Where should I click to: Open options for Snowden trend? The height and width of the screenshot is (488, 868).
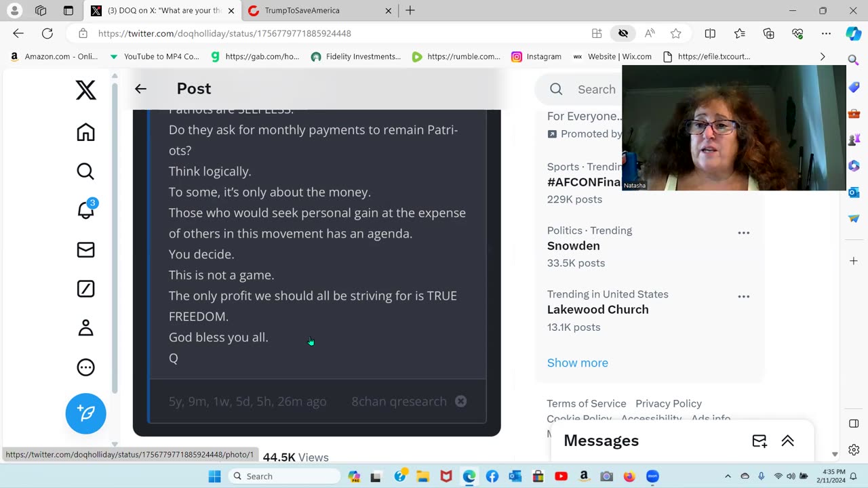[744, 232]
